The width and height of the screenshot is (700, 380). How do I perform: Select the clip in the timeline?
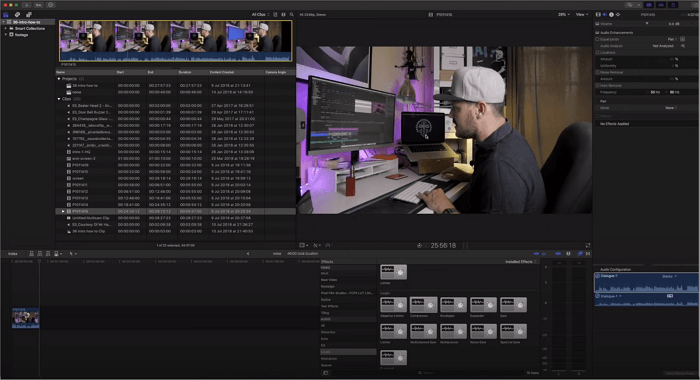[x=25, y=318]
